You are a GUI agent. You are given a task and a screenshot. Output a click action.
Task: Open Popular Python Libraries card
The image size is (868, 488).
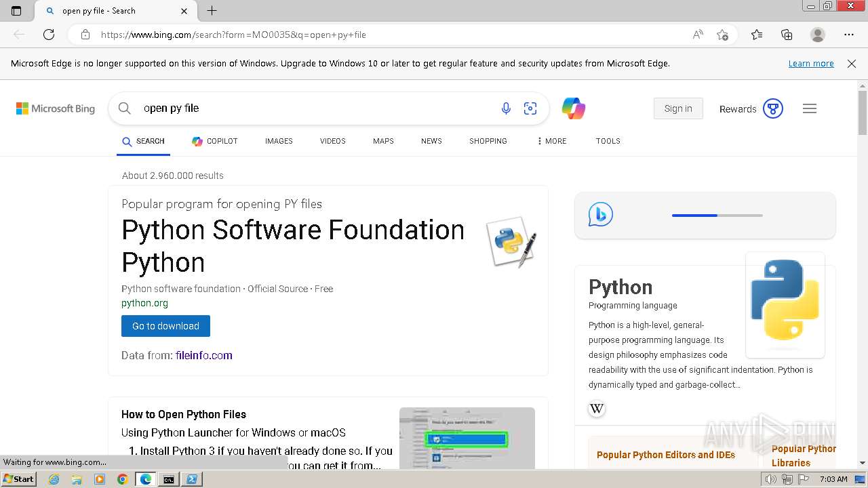(x=804, y=455)
